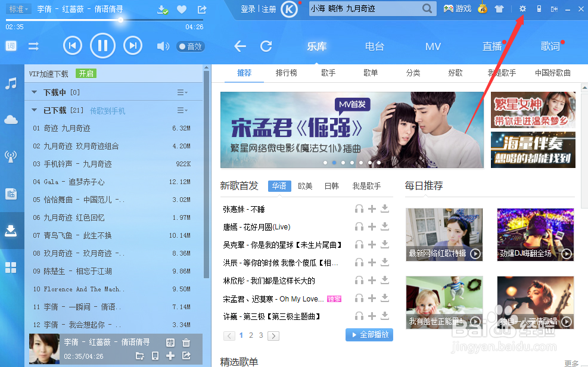Image resolution: width=588 pixels, height=367 pixels.
Task: Delete current song with trash icon
Action: (186, 343)
